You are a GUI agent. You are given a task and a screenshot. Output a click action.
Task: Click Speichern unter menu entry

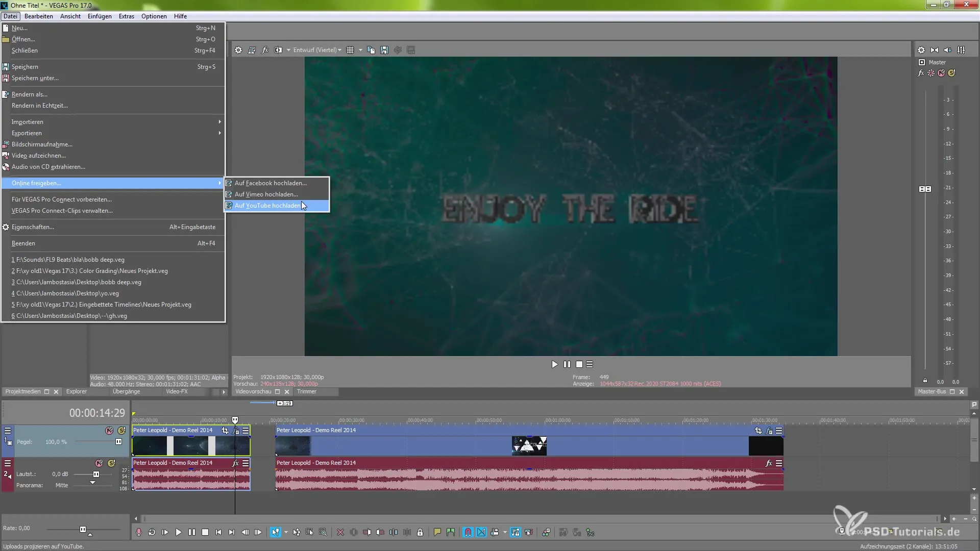point(113,78)
